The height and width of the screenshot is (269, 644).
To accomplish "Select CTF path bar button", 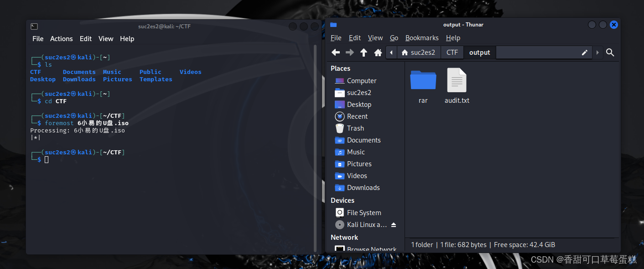I will tap(452, 53).
